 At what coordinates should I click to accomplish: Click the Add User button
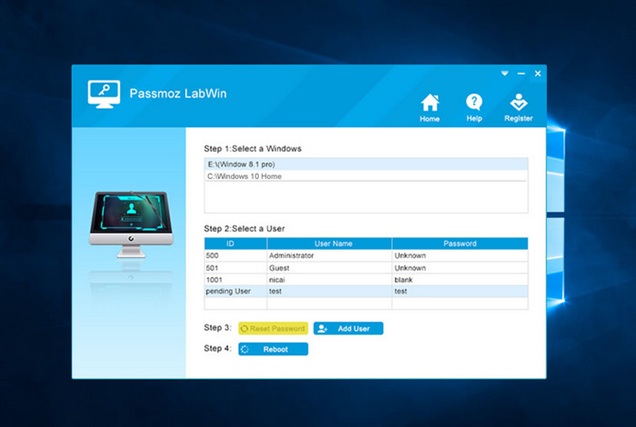point(348,328)
